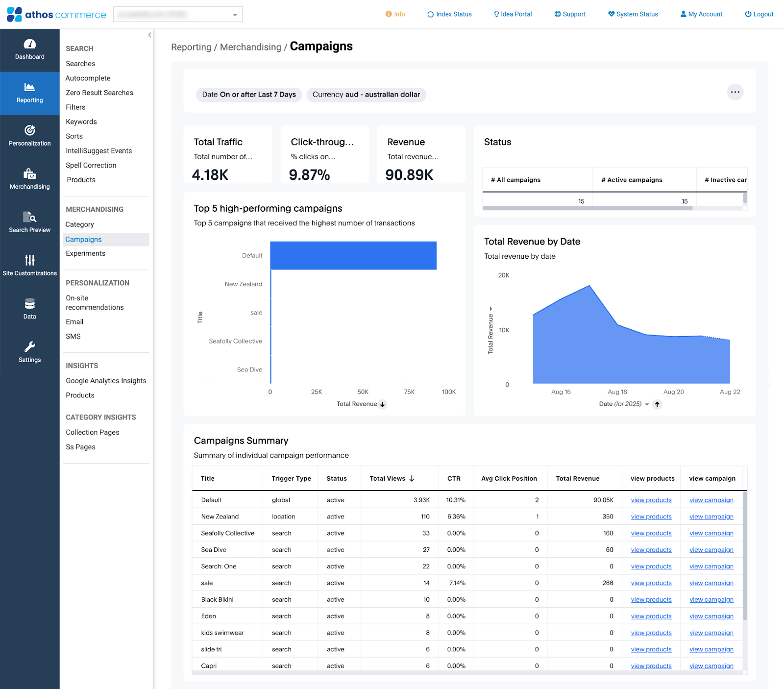
Task: Click the Site Customizations sliders icon
Action: 30,260
